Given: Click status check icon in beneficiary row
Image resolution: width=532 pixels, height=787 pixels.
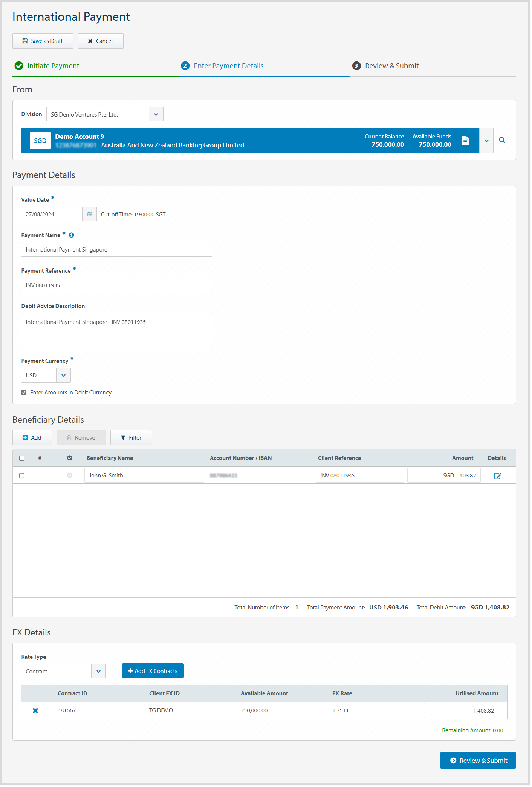Looking at the screenshot, I should click(x=70, y=476).
